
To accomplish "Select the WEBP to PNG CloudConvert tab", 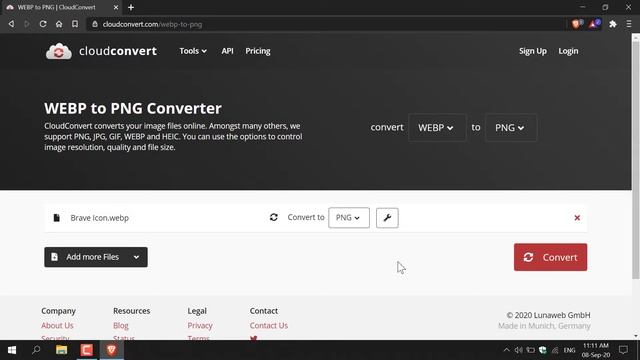I will coord(61,7).
